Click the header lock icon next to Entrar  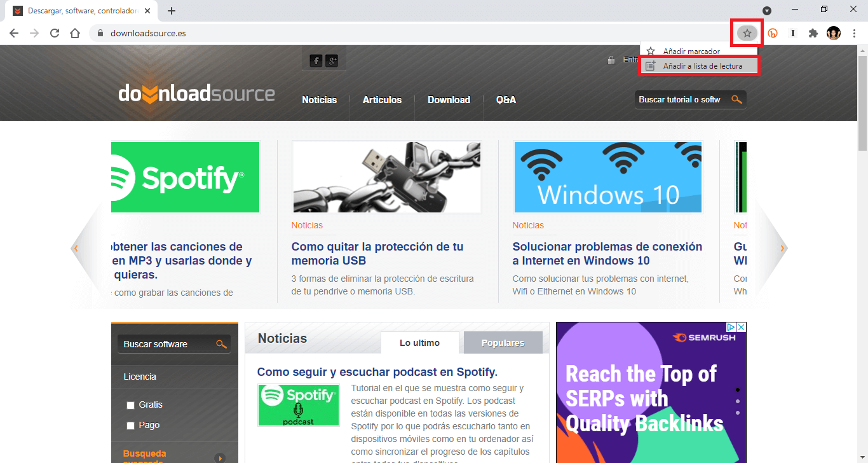click(x=611, y=60)
